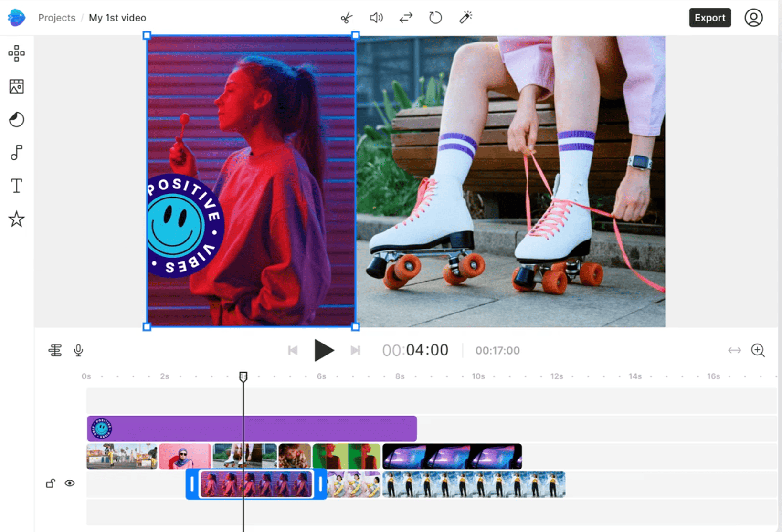Click the Export button
The width and height of the screenshot is (782, 532).
tap(709, 18)
